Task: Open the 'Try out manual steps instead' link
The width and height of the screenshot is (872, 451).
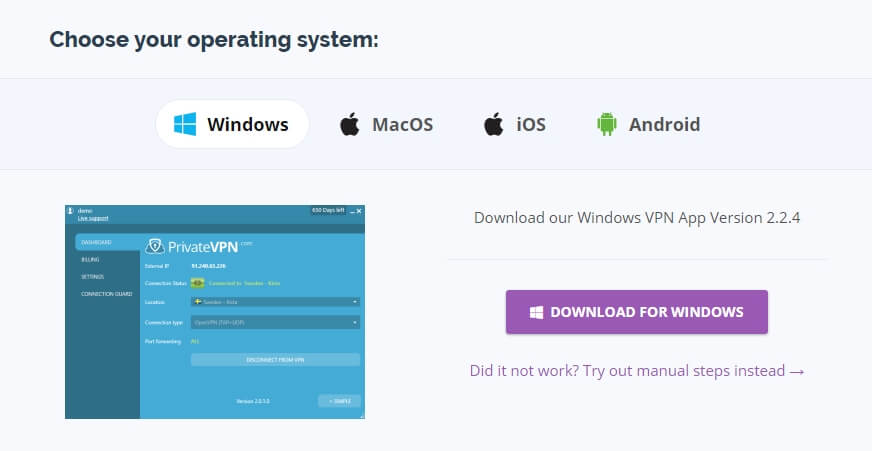Action: coord(637,371)
